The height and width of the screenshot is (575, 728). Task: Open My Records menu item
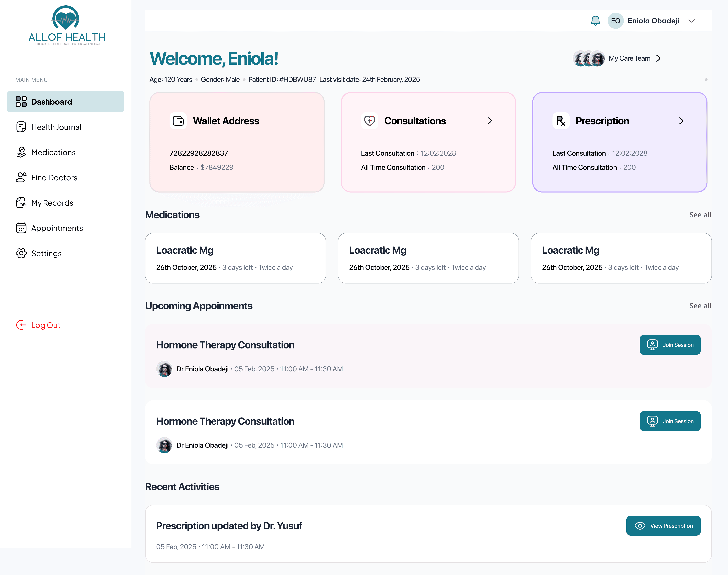pyautogui.click(x=52, y=203)
